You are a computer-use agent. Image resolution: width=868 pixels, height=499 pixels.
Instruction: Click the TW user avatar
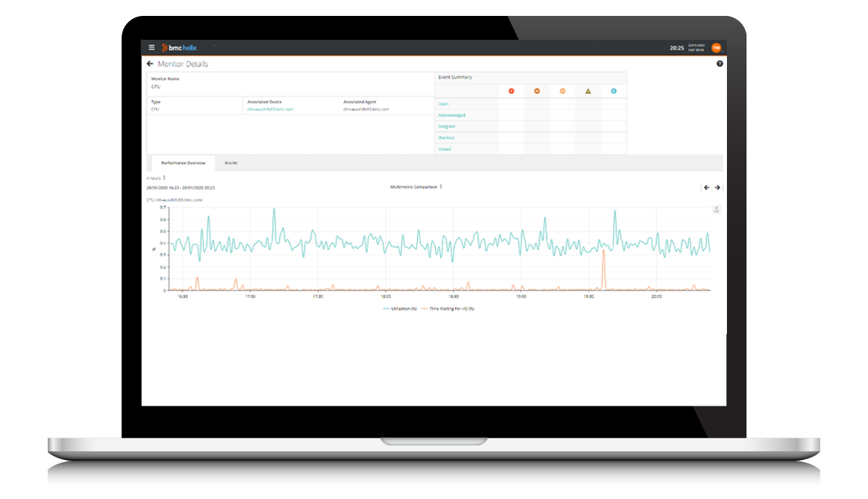(x=716, y=48)
